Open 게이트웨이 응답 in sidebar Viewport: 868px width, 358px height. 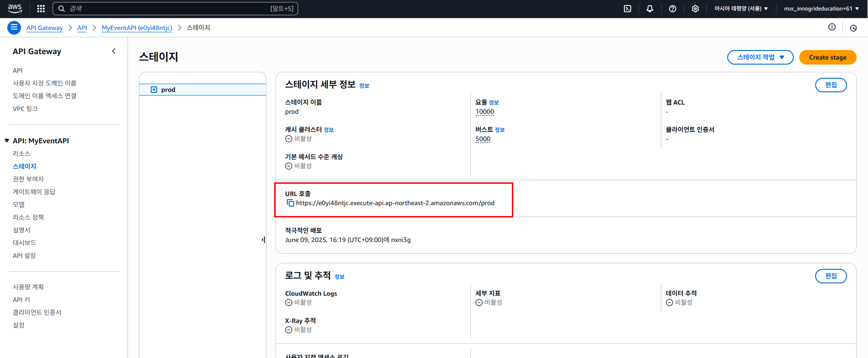34,192
